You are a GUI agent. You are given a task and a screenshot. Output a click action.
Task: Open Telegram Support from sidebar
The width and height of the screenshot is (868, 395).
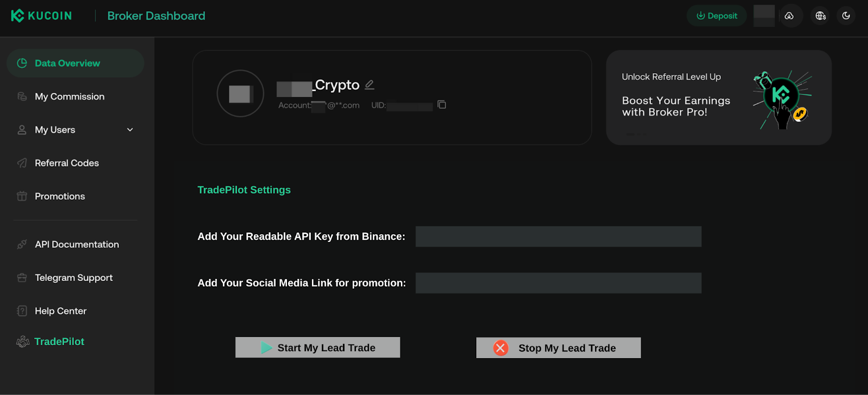click(74, 278)
